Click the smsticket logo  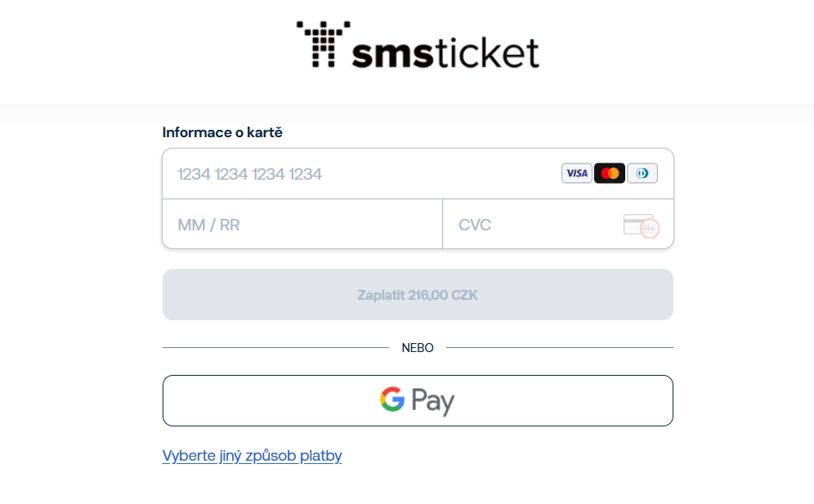[418, 45]
